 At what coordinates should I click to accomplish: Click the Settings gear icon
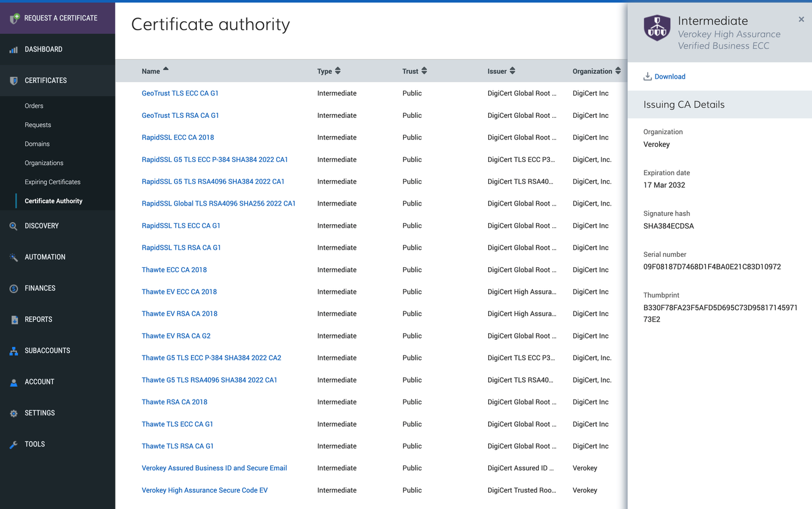[x=13, y=413]
